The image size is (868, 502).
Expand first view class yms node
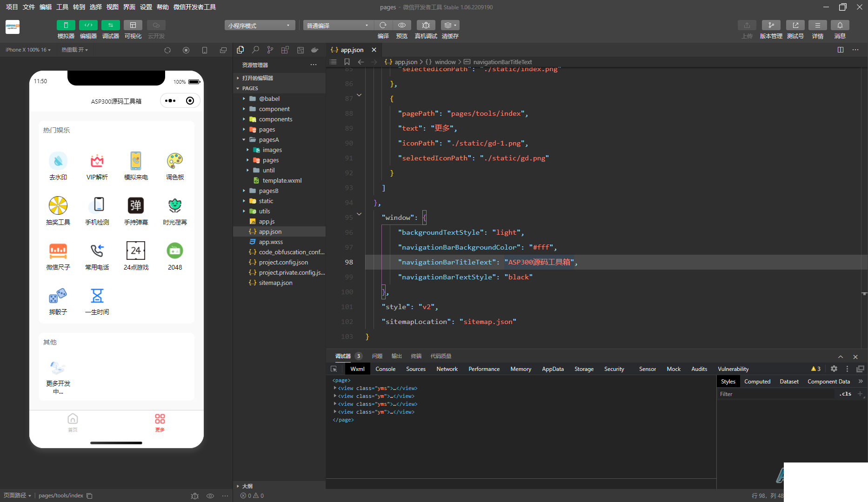pos(335,388)
